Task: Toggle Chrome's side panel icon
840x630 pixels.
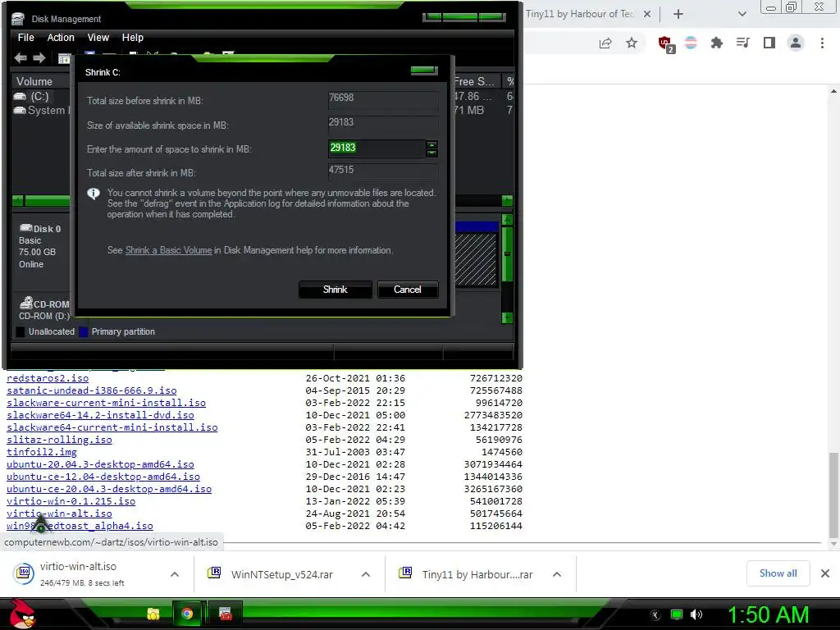Action: [769, 43]
